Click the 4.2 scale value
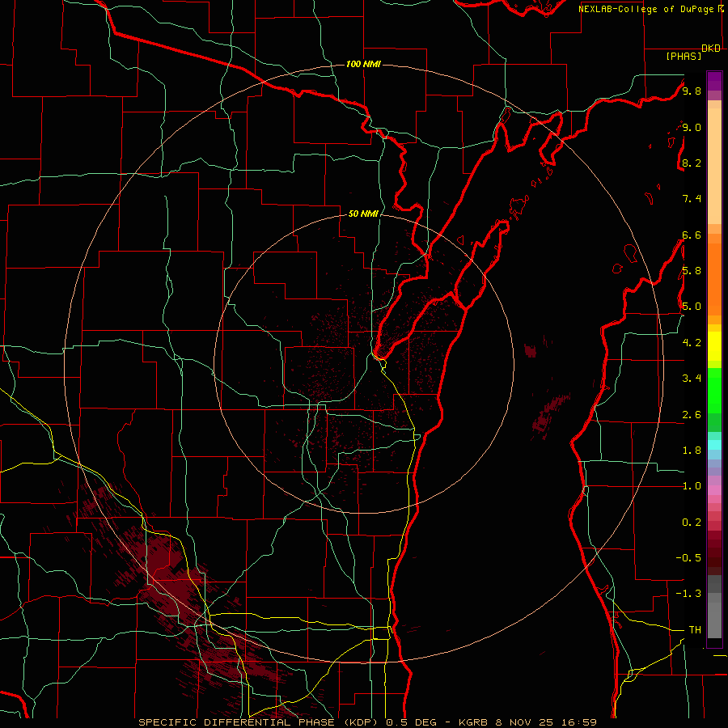728x728 pixels. 692,343
